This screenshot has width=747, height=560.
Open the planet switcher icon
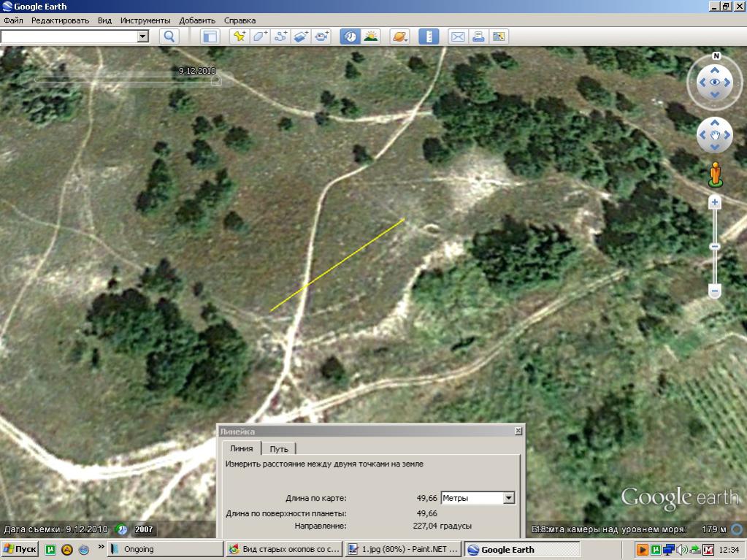pos(399,37)
